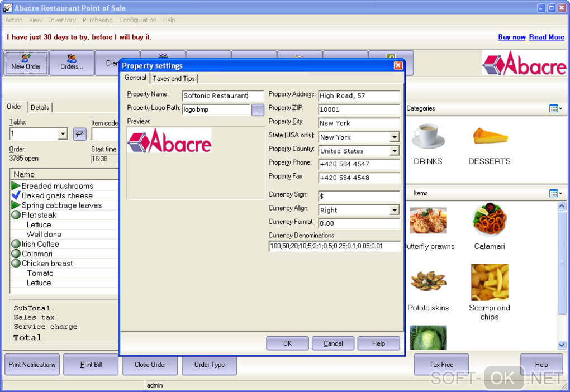
Task: Select the DRINKS category coffee cup icon
Action: tap(428, 136)
